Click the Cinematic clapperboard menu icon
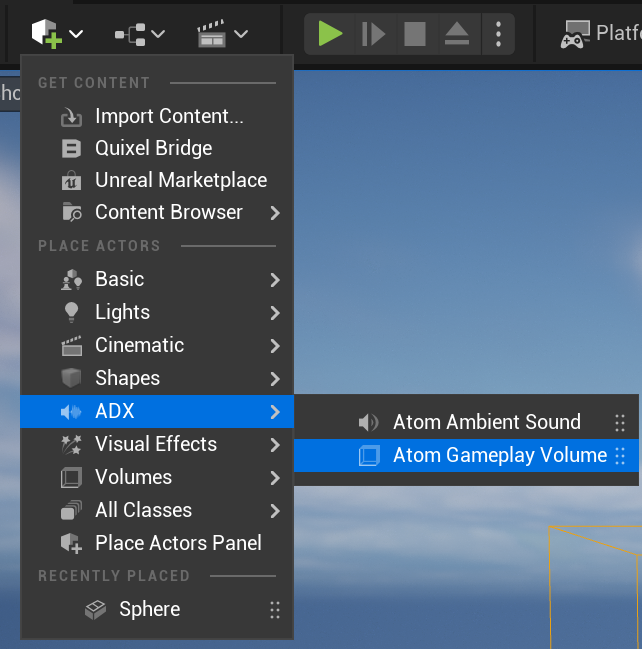The height and width of the screenshot is (649, 642). pos(71,346)
